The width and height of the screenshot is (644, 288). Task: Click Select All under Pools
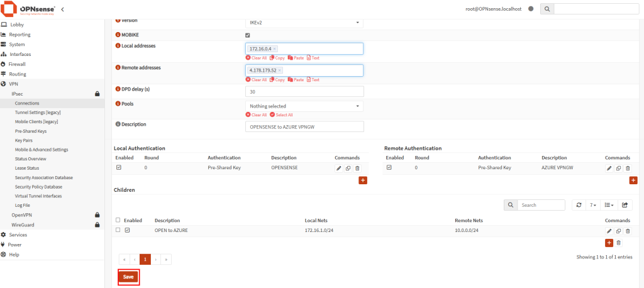click(x=281, y=115)
